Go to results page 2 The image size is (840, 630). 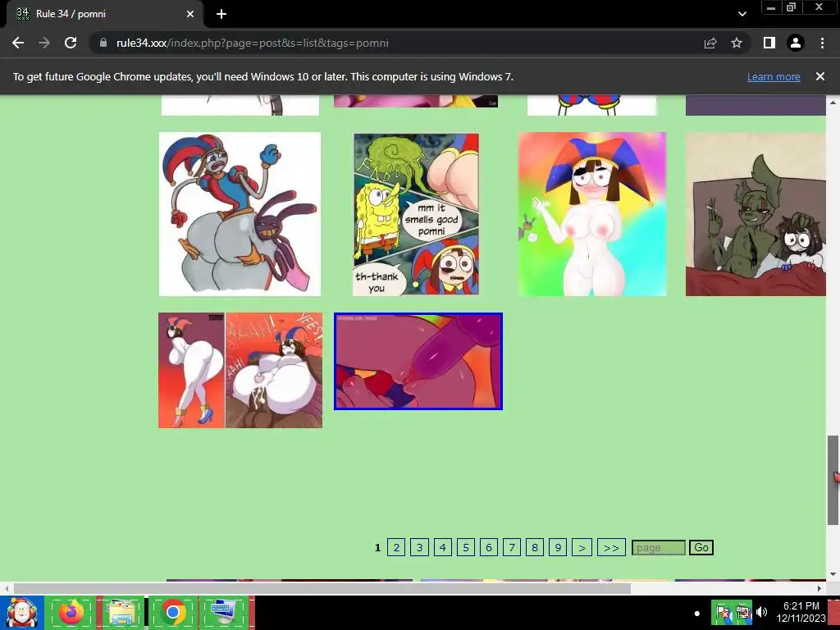coord(396,547)
